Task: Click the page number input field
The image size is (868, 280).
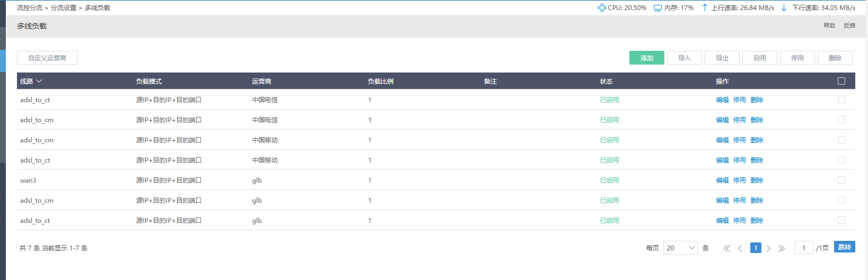Action: pos(804,248)
